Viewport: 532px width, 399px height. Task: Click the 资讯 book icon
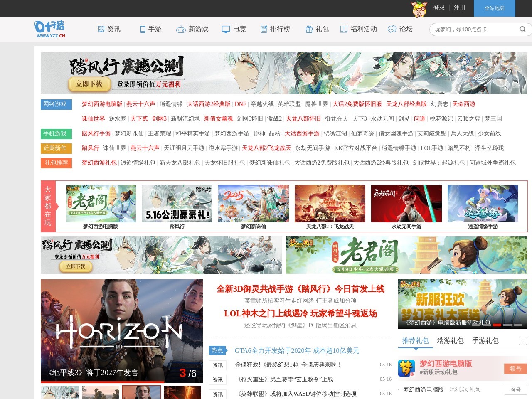101,29
